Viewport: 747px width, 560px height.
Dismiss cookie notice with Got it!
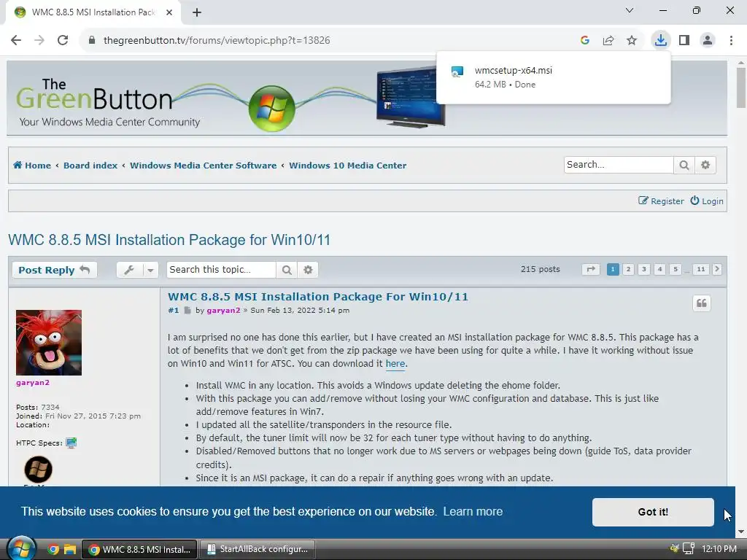pyautogui.click(x=653, y=512)
